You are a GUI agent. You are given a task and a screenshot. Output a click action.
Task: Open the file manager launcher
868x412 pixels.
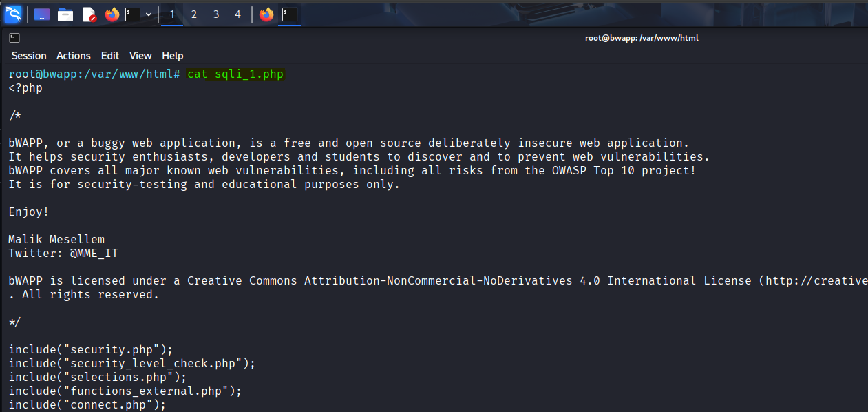(65, 14)
